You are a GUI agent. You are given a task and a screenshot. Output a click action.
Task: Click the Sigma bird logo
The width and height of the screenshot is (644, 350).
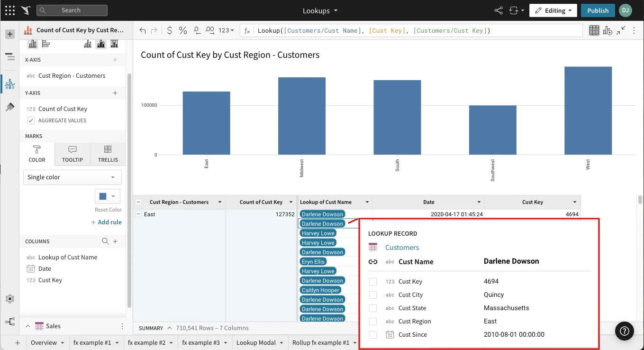(x=26, y=10)
